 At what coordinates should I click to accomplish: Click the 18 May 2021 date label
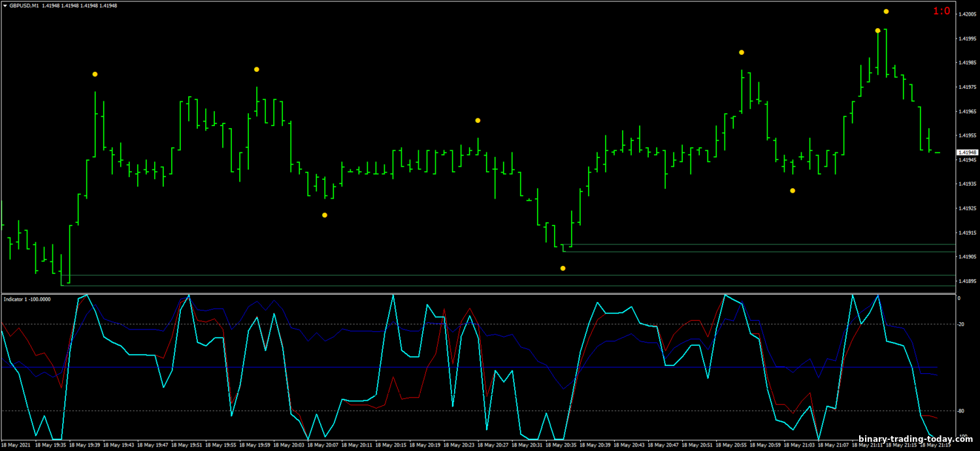coord(16,444)
